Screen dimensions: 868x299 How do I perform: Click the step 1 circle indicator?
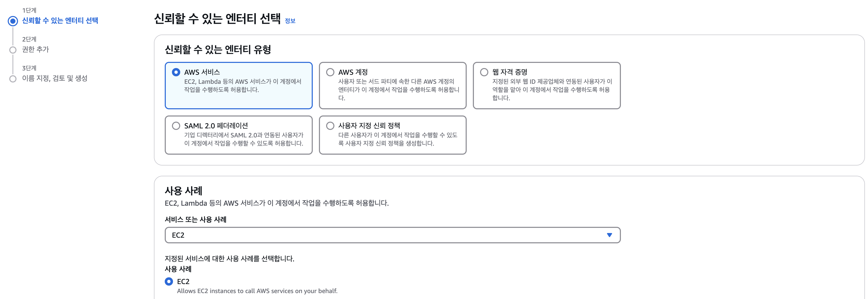click(x=13, y=21)
